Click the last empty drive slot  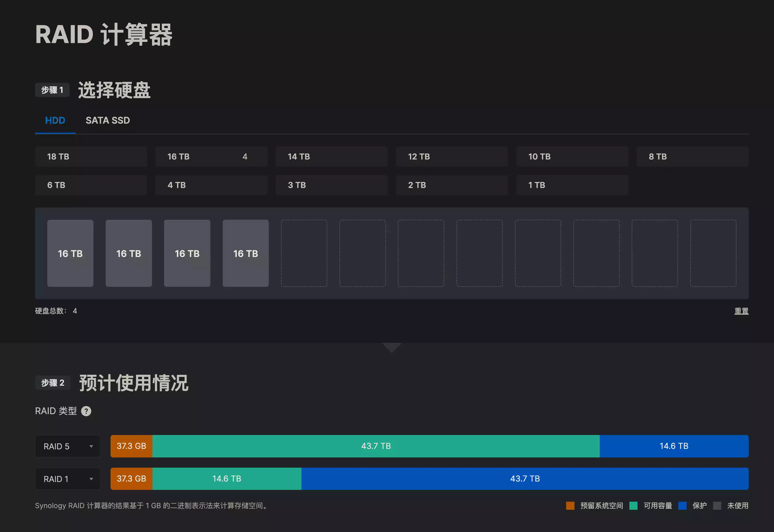click(x=713, y=253)
